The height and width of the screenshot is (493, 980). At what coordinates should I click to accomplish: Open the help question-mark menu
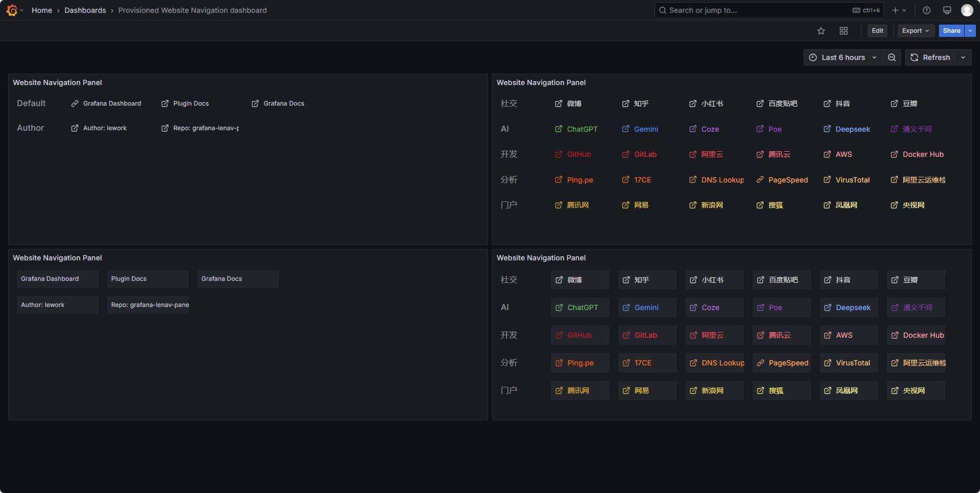coord(926,10)
